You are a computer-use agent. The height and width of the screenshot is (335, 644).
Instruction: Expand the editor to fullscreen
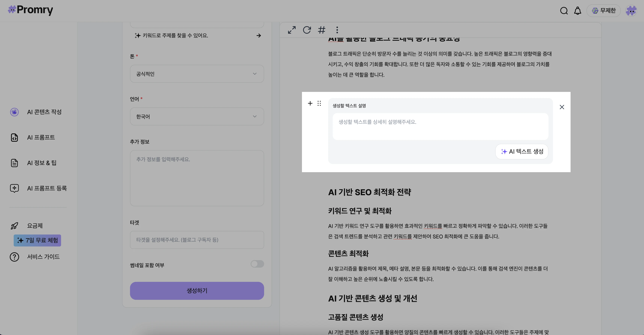tap(292, 30)
